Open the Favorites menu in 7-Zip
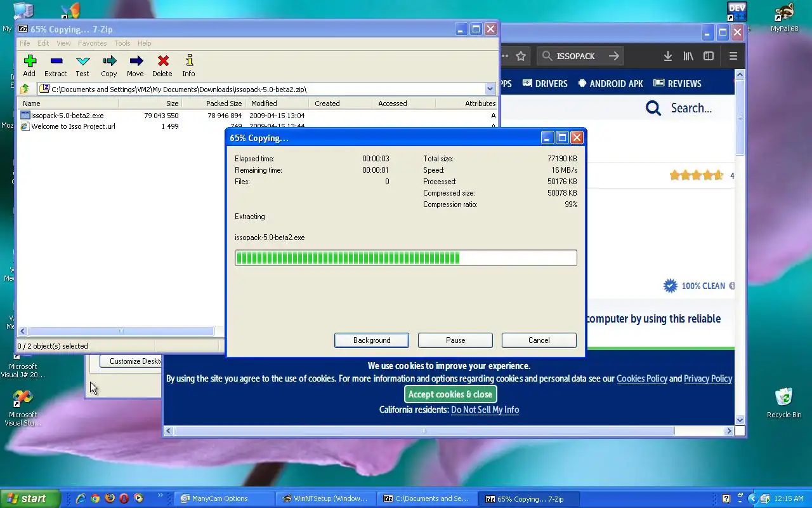 pos(93,43)
